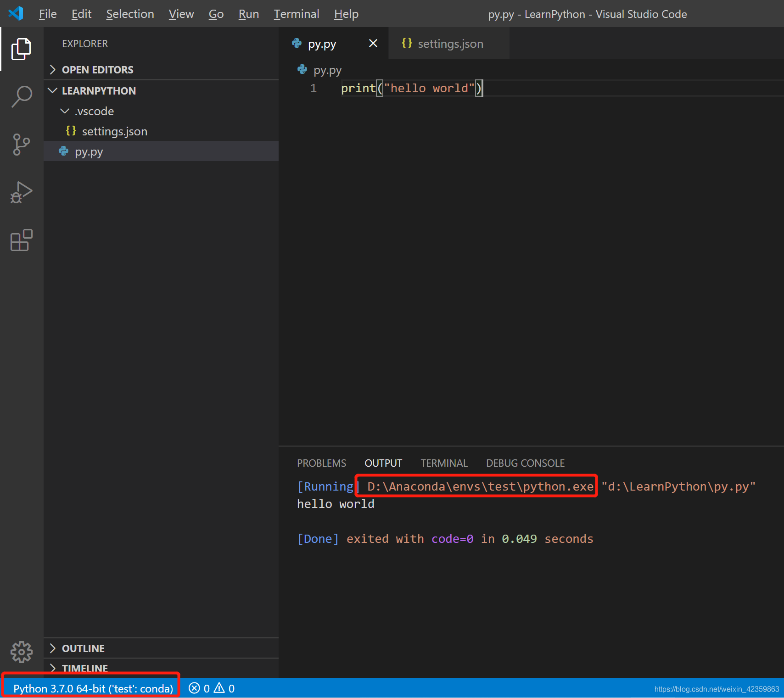This screenshot has height=698, width=784.
Task: Click the "hello world" output line
Action: (x=336, y=504)
